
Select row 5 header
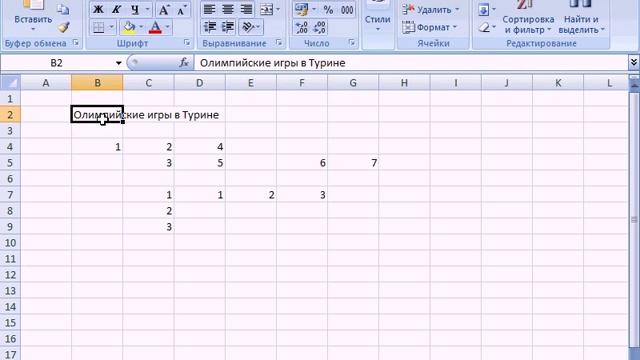(10, 163)
